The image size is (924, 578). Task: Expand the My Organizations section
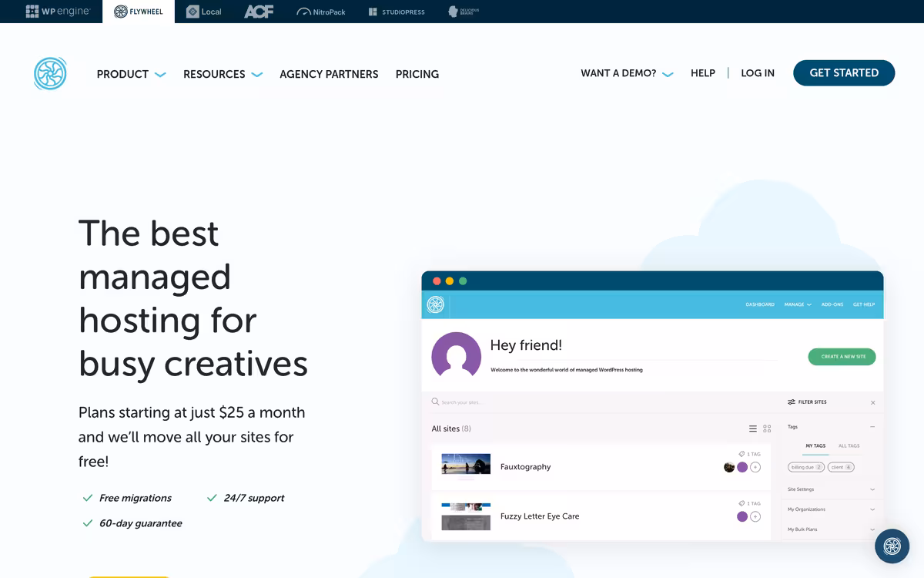click(832, 509)
